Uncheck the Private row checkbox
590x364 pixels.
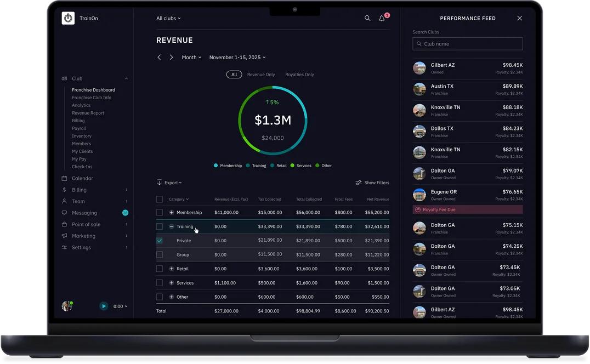pyautogui.click(x=160, y=241)
